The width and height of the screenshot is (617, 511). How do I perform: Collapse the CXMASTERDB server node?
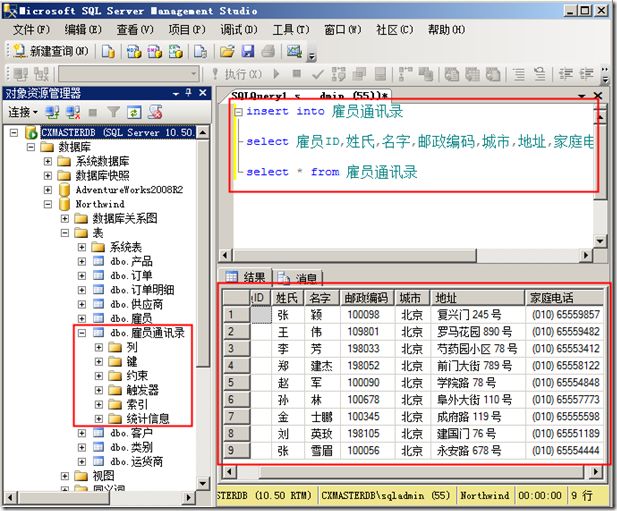[x=14, y=133]
